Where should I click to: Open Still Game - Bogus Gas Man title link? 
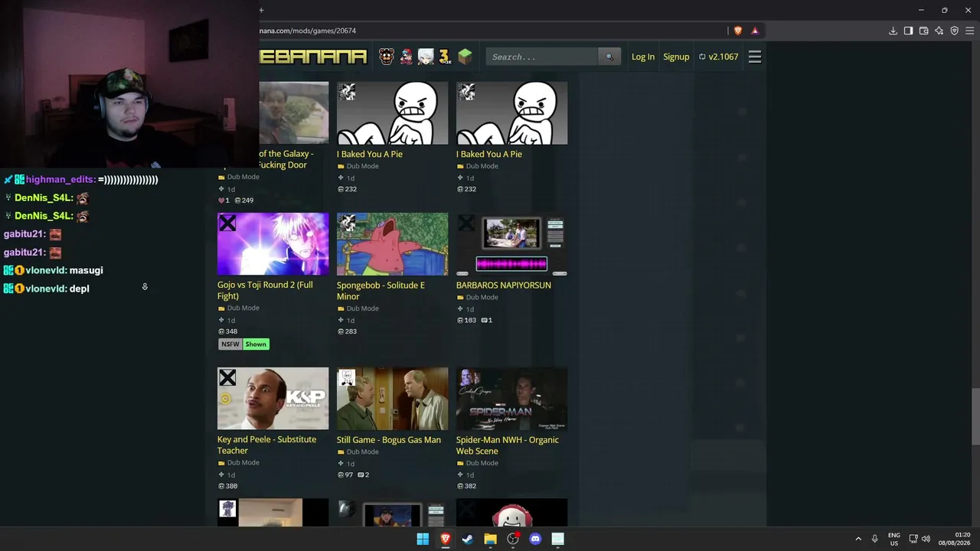(x=389, y=440)
